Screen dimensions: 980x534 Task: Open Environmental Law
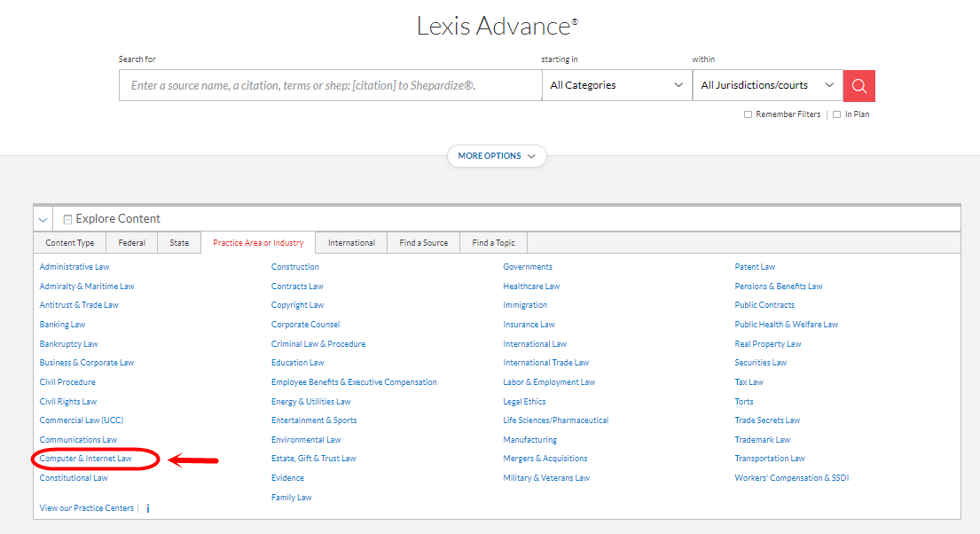tap(306, 440)
